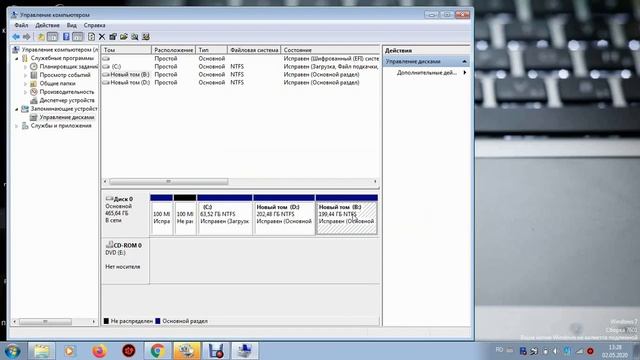This screenshot has width=640, height=360.
Task: Collapse Управление дисками actions section
Action: (x=464, y=61)
